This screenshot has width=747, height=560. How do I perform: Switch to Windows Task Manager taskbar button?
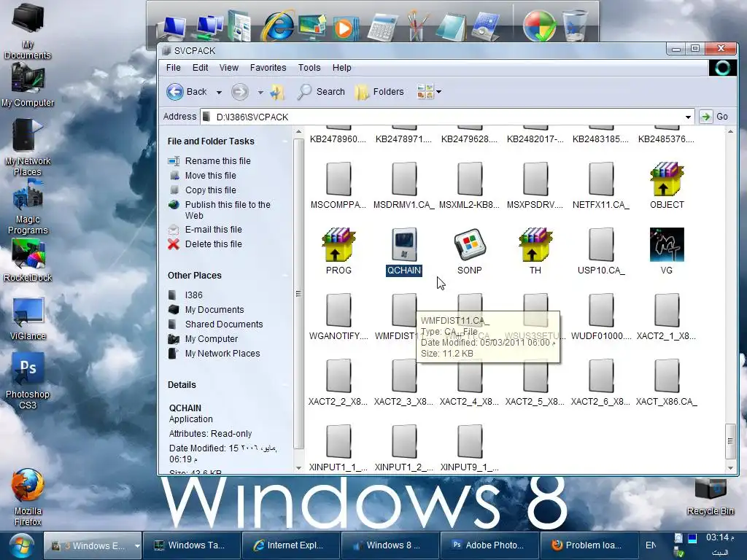click(192, 545)
